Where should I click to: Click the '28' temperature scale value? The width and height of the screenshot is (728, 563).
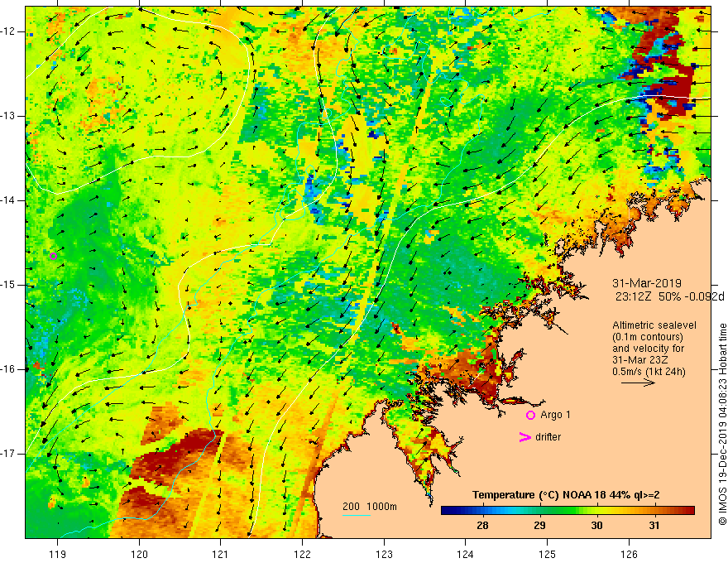tap(482, 526)
